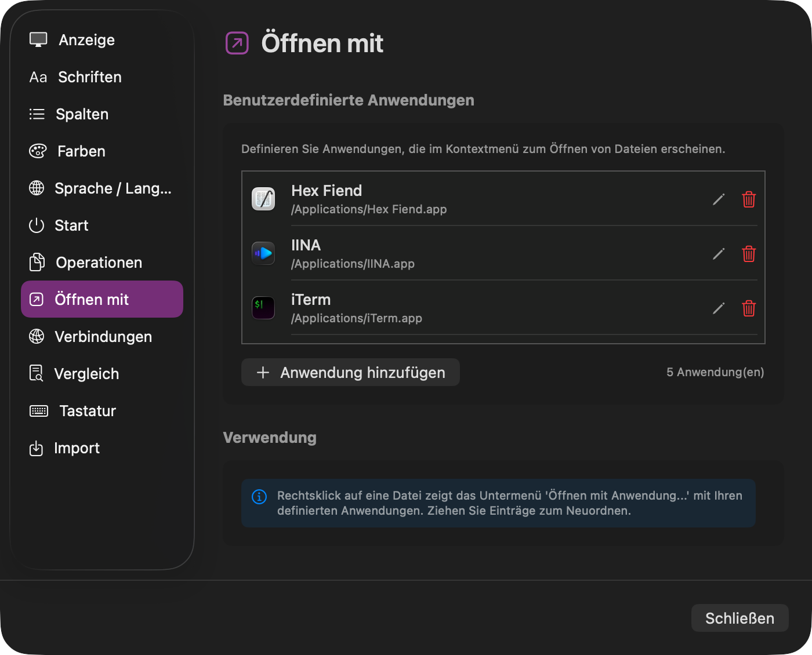The height and width of the screenshot is (655, 812).
Task: Click the iTerm application icon thumbnail
Action: click(263, 308)
